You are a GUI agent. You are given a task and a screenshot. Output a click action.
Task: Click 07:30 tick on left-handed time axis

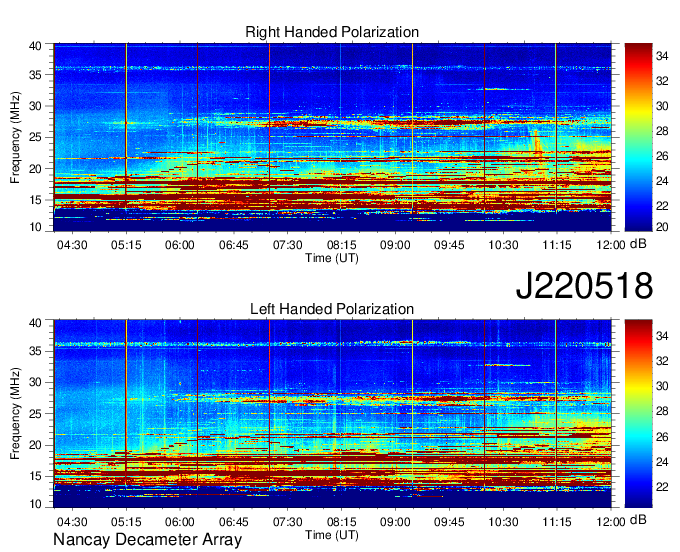coord(288,522)
